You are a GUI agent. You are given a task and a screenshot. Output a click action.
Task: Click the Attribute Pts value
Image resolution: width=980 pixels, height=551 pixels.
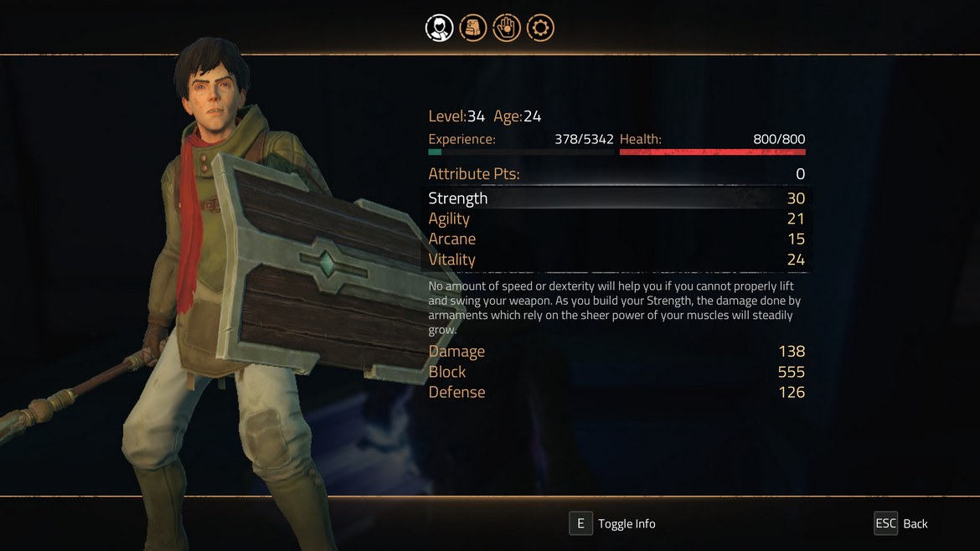[800, 173]
